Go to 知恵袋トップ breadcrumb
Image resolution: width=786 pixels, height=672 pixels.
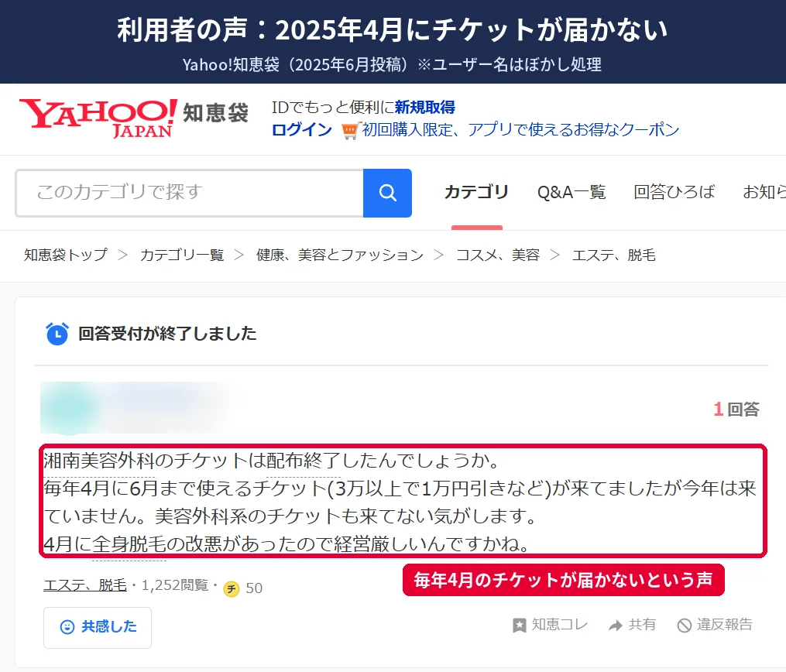(x=66, y=255)
